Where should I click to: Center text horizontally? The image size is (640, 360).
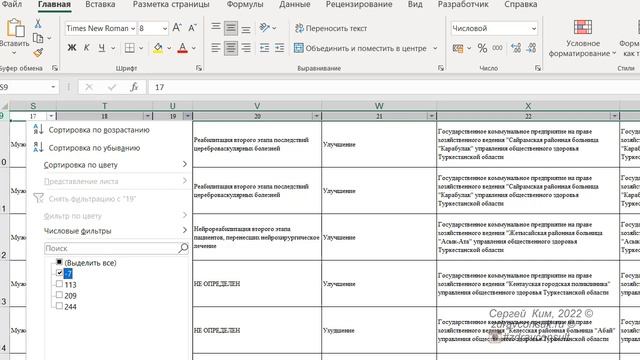coord(231,48)
